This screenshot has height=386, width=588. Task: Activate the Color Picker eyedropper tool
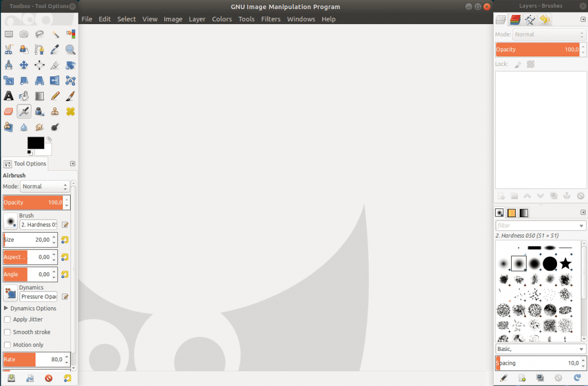tap(55, 49)
